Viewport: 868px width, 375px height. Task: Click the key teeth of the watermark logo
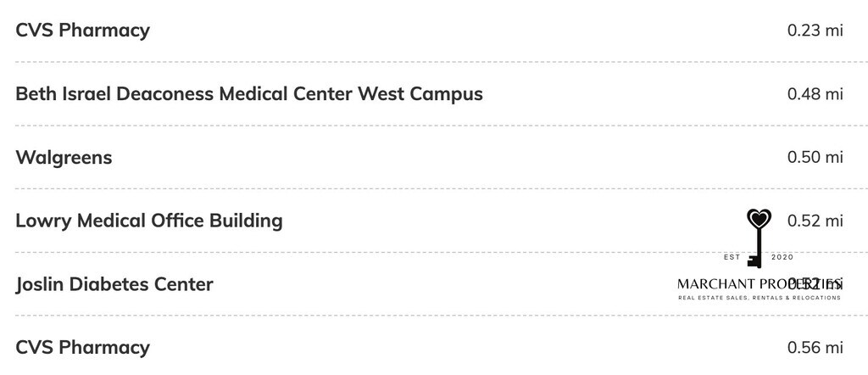point(754,261)
